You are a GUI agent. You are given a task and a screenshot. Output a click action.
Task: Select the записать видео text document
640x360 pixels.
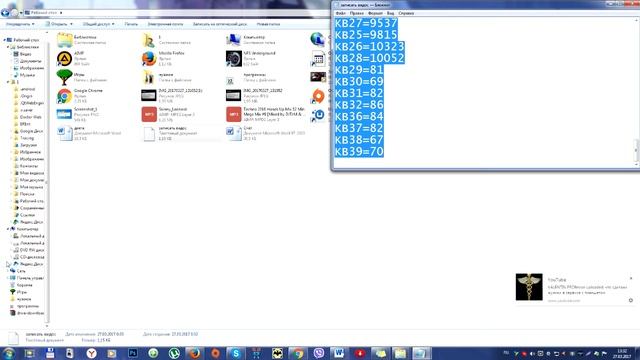(x=149, y=133)
